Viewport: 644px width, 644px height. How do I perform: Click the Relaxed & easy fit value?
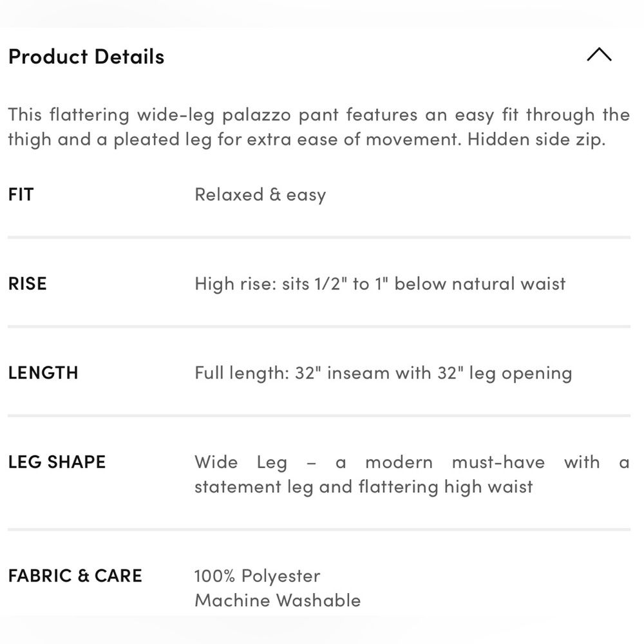point(260,195)
